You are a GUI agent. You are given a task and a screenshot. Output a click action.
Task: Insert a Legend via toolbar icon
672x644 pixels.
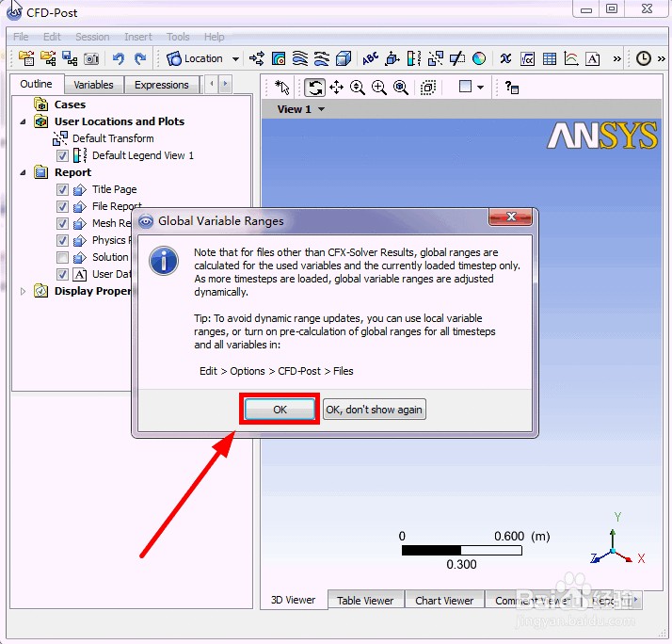[x=413, y=58]
